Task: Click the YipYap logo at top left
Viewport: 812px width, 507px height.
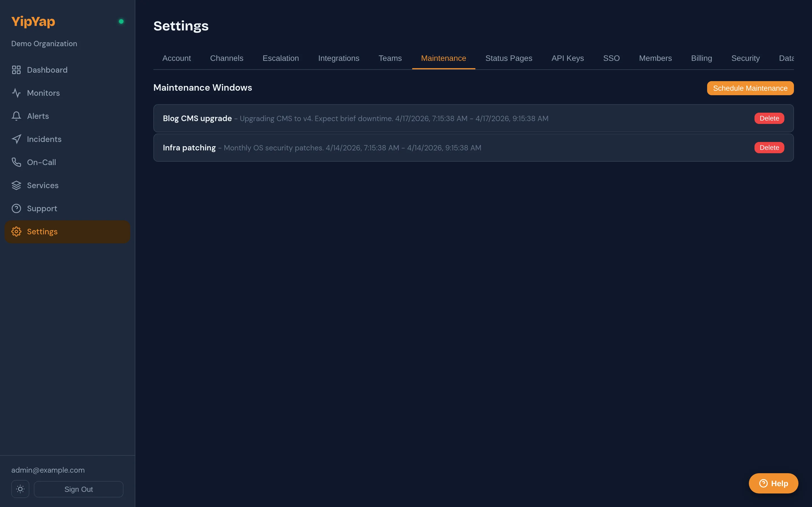Action: coord(33,21)
